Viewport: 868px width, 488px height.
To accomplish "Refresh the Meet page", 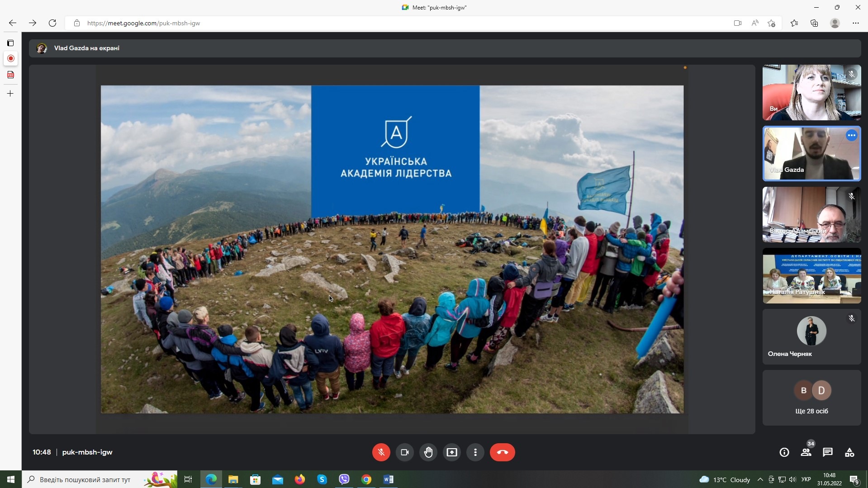I will 52,23.
